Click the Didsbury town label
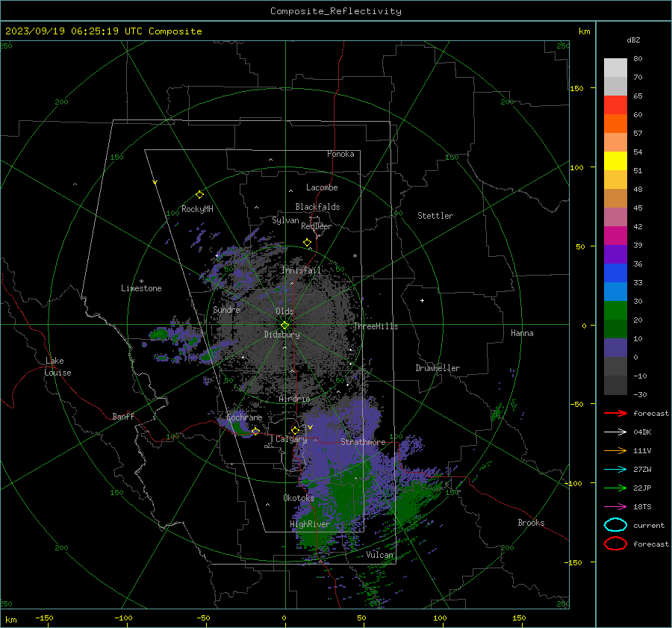Viewport: 672px width, 628px height. coord(282,335)
